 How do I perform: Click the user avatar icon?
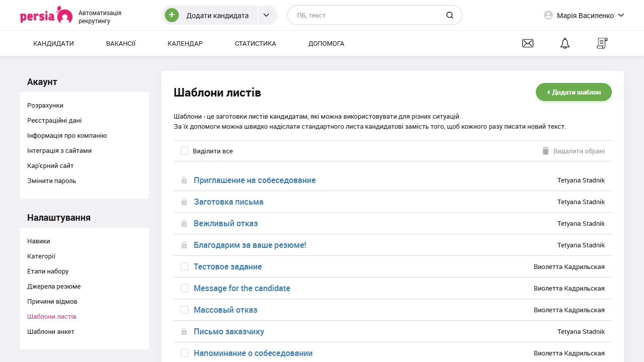(548, 15)
